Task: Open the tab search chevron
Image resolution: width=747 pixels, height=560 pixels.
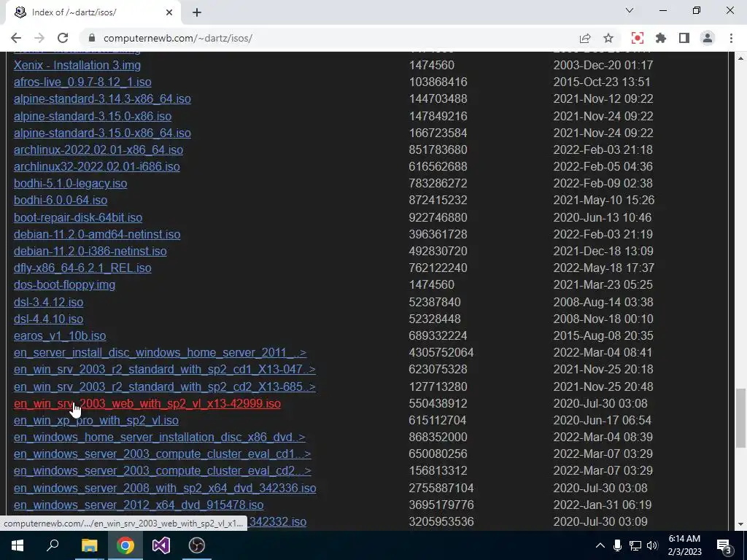Action: click(x=630, y=10)
